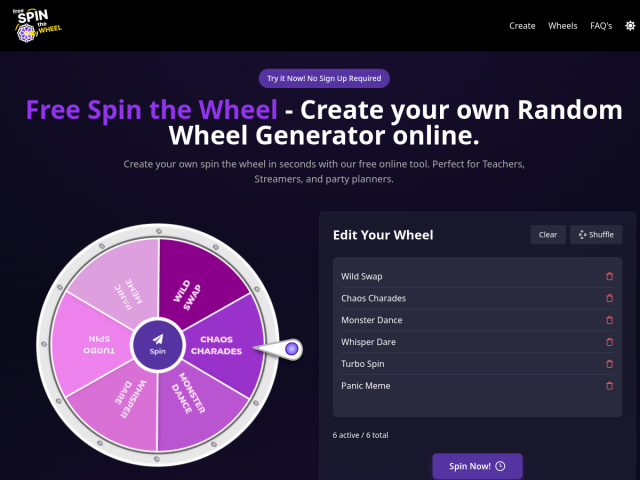Delete the Chaos Charades entry

tap(609, 298)
